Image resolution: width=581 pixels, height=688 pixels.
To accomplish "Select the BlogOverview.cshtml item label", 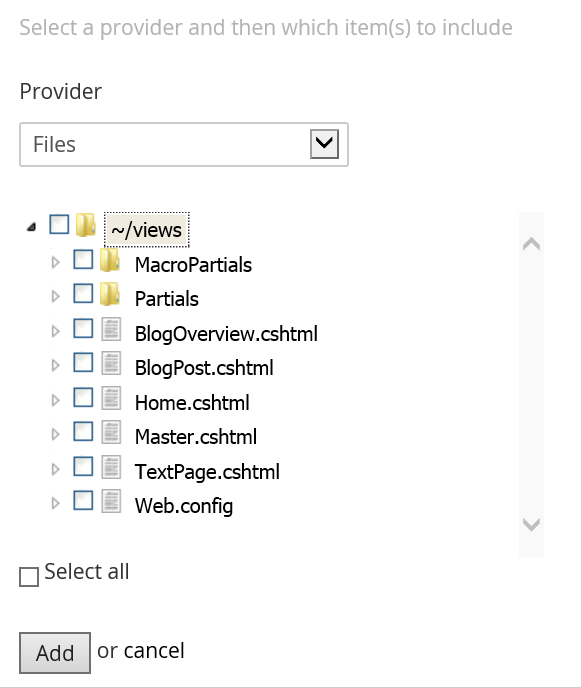I will click(226, 334).
